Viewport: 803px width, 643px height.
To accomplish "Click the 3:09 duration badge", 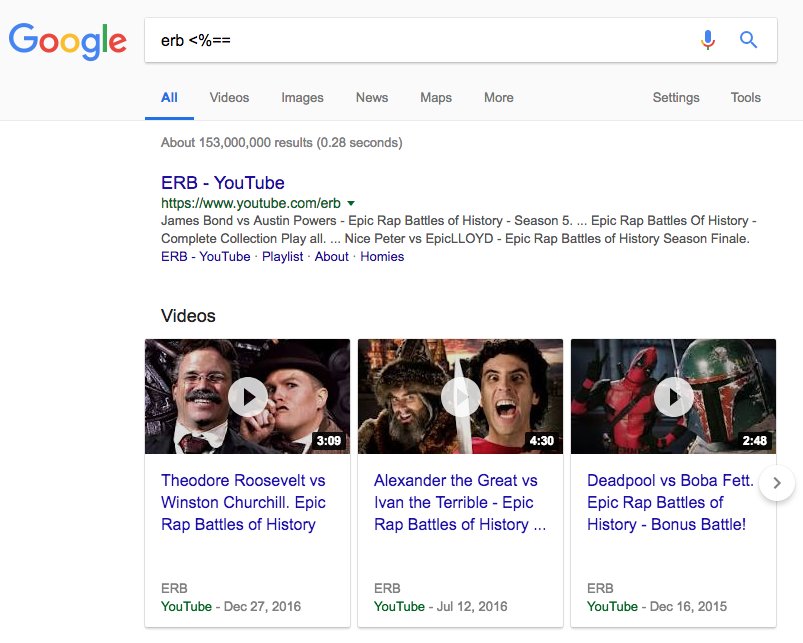I will click(x=329, y=441).
